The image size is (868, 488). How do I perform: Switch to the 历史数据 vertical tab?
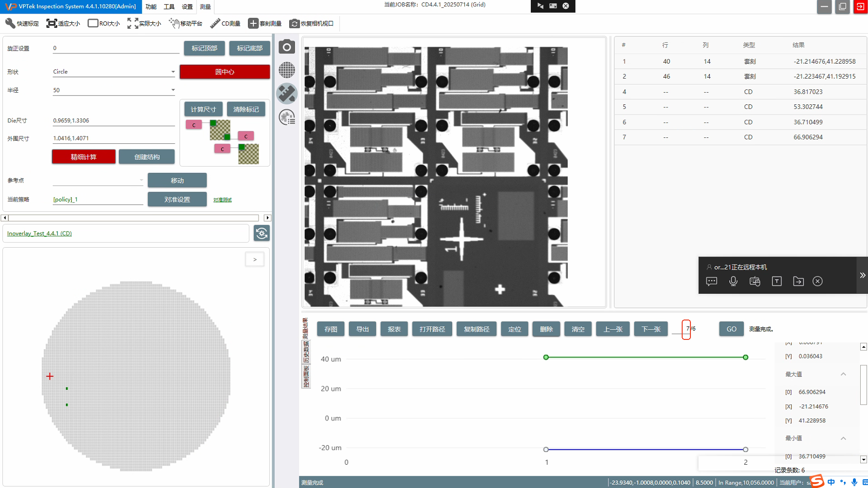[306, 353]
